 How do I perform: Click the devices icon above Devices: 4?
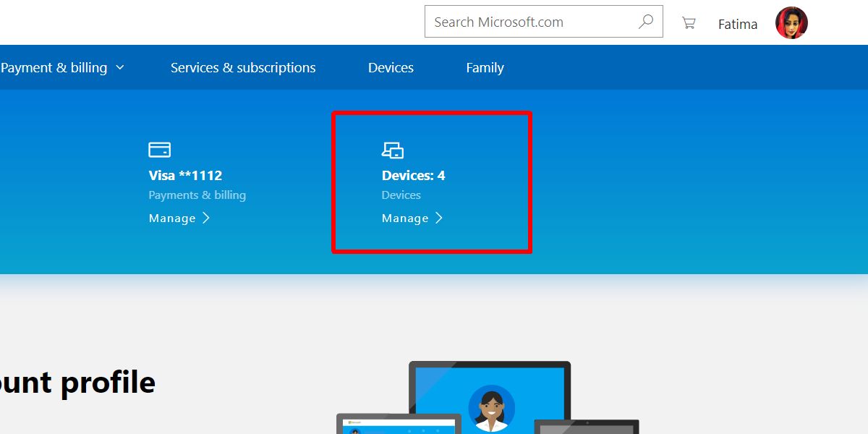[x=393, y=150]
